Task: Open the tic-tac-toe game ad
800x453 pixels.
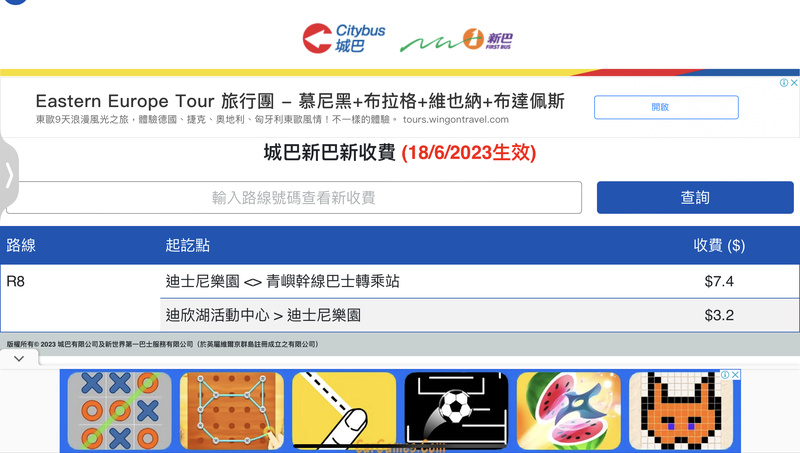Action: coord(119,411)
